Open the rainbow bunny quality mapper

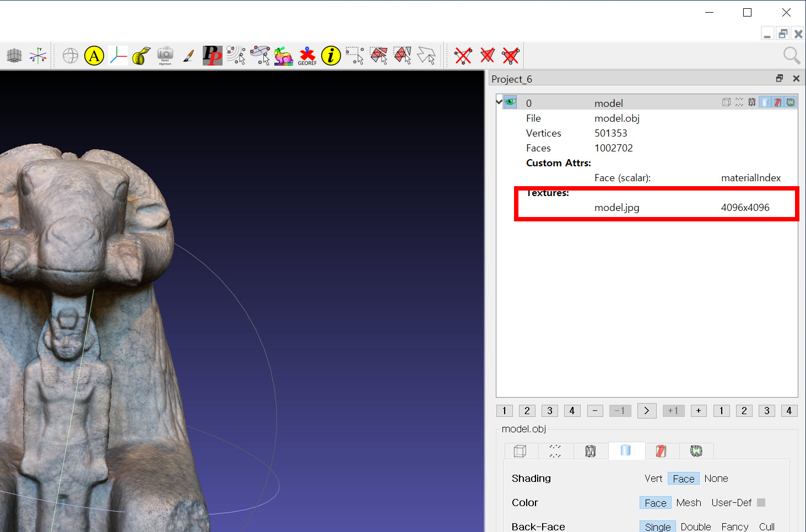click(284, 56)
